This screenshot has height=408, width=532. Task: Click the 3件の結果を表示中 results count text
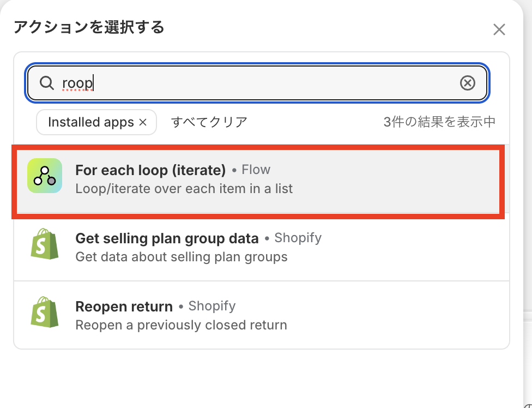pos(439,122)
